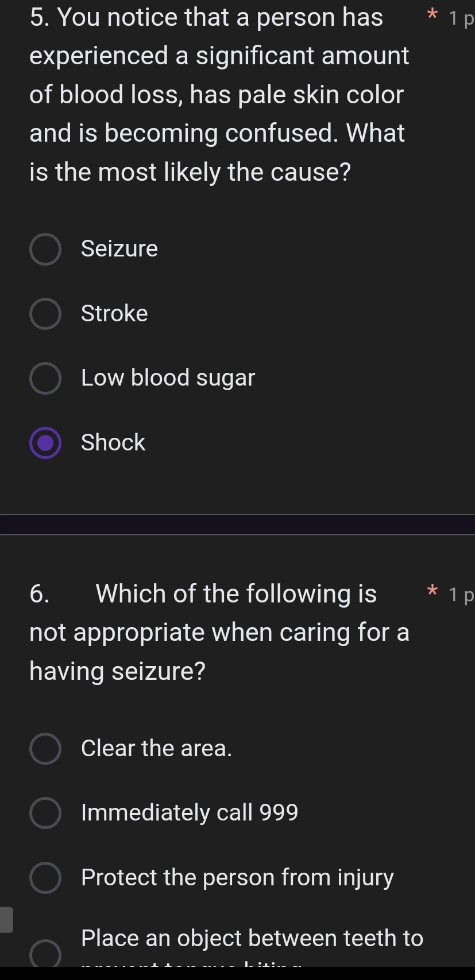Select the Stroke answer option
This screenshot has height=980, width=475.
tap(45, 313)
